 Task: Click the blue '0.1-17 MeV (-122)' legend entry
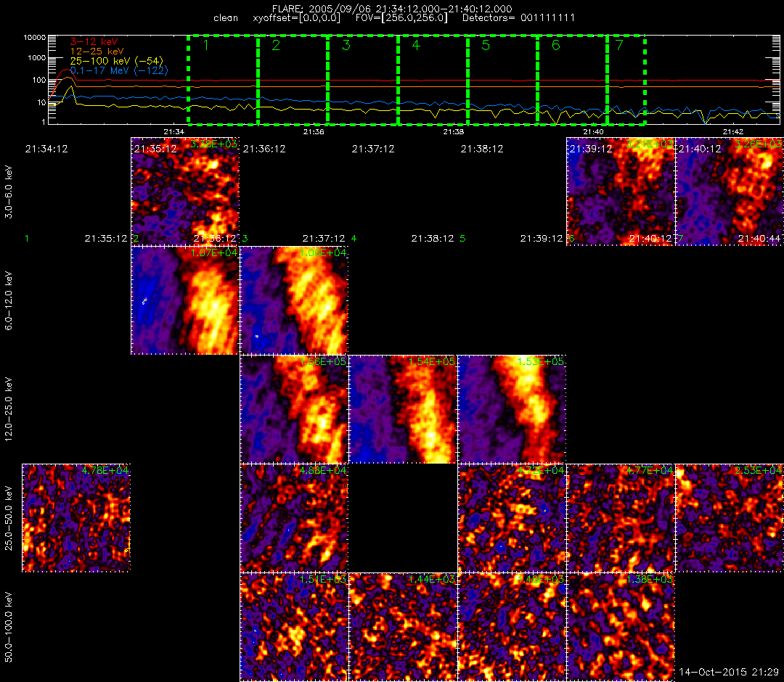tap(119, 70)
